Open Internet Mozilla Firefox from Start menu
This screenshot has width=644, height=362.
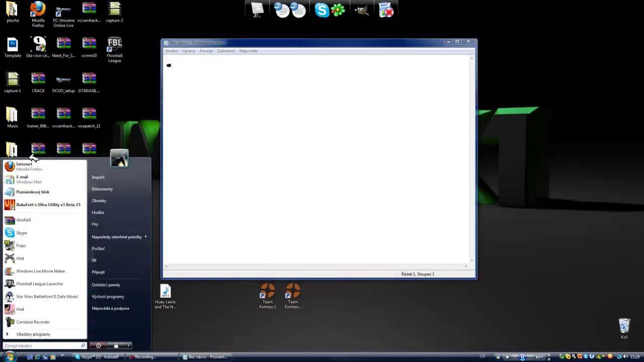click(44, 166)
